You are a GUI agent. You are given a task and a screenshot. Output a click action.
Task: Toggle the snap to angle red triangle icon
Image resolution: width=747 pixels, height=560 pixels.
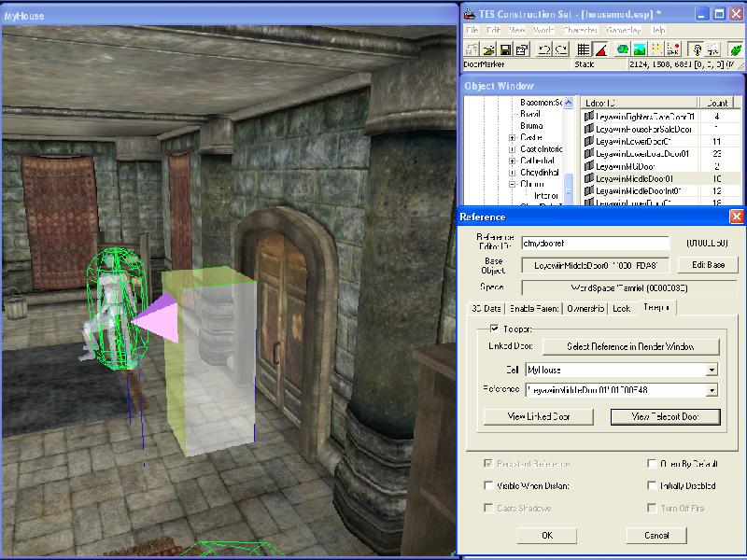tap(600, 49)
